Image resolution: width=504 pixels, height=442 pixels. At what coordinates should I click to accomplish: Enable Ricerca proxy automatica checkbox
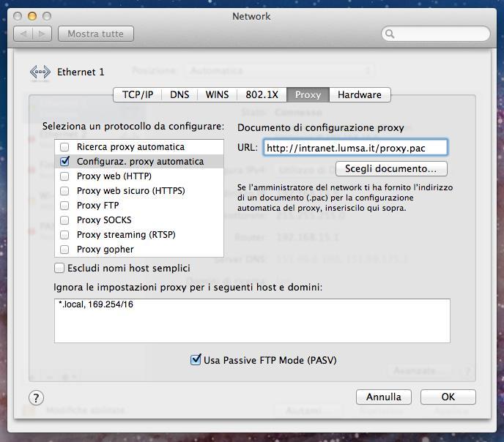(64, 147)
